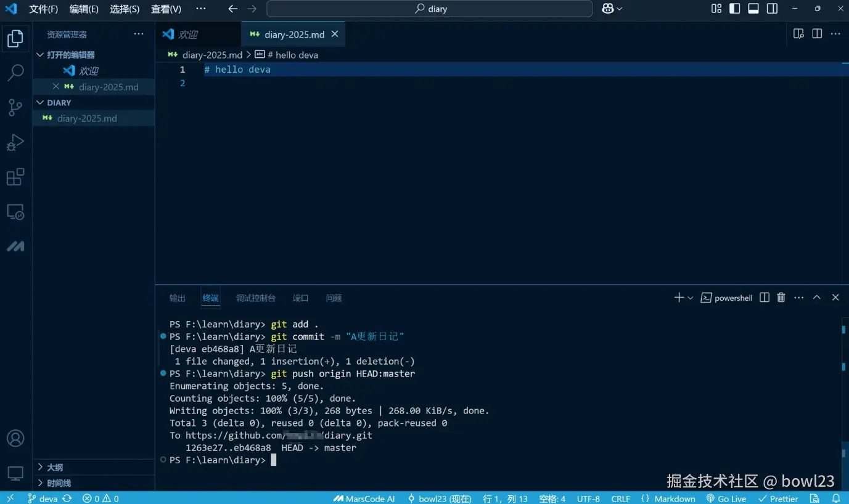Image resolution: width=849 pixels, height=504 pixels.
Task: Open the Search view in activity bar
Action: coord(15,73)
